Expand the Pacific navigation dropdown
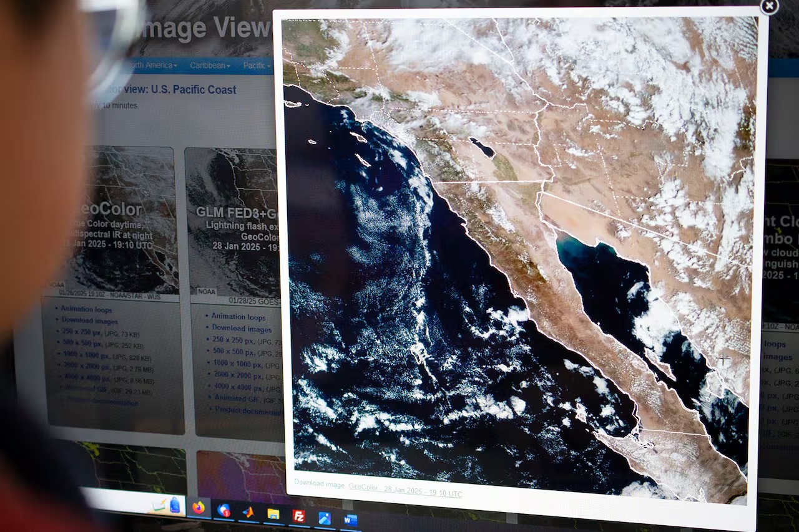Viewport: 799px width, 532px height. point(256,66)
